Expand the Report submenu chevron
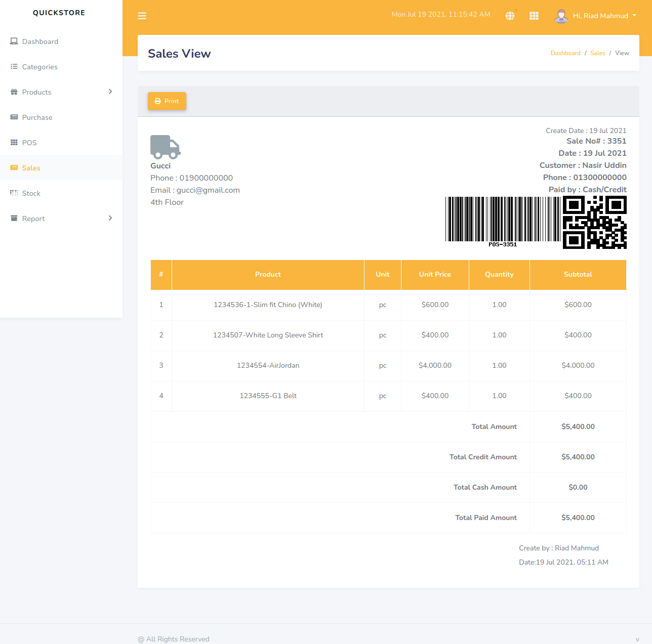Image resolution: width=652 pixels, height=644 pixels. [x=110, y=218]
